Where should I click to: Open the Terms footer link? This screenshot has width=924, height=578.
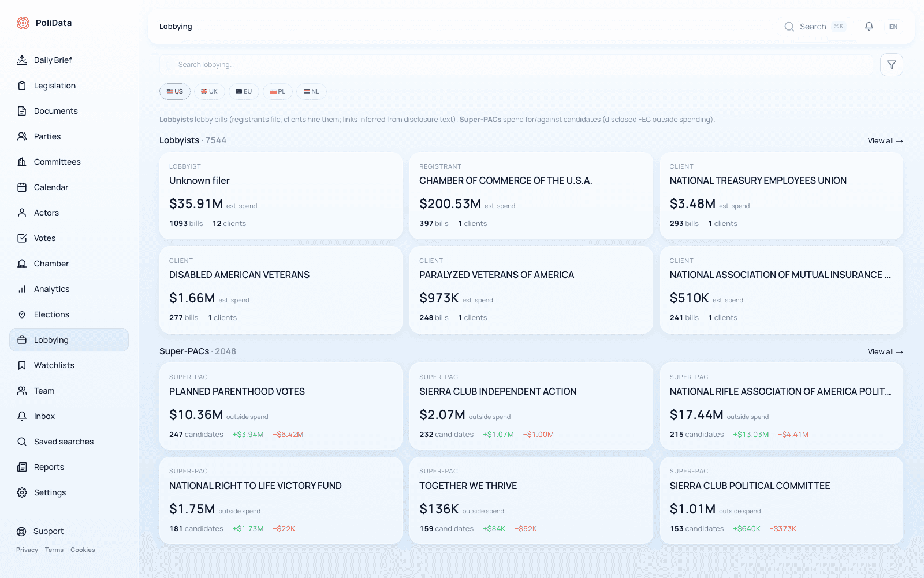pyautogui.click(x=54, y=550)
